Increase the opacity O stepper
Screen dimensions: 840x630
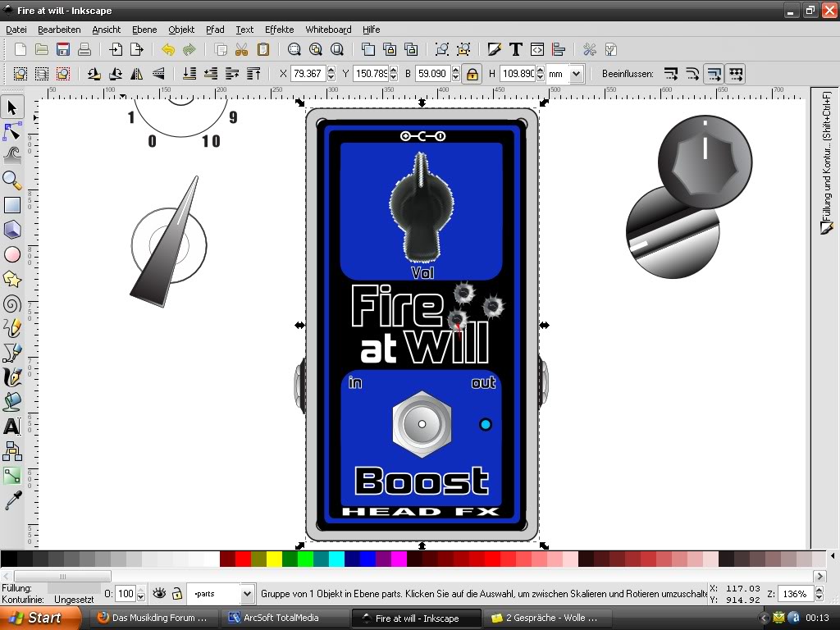140,590
